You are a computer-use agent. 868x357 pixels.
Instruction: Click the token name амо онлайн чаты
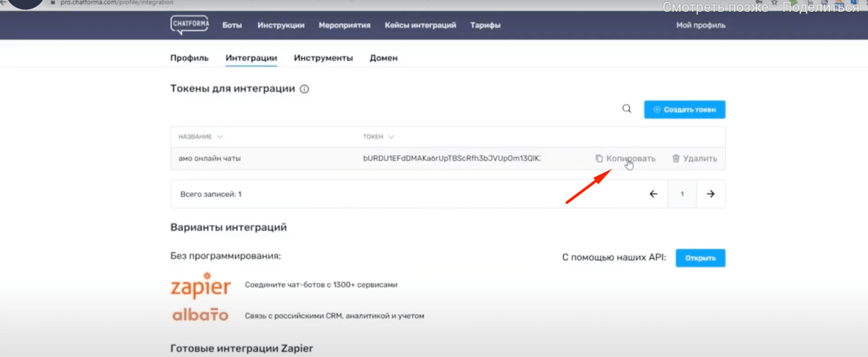click(x=209, y=158)
